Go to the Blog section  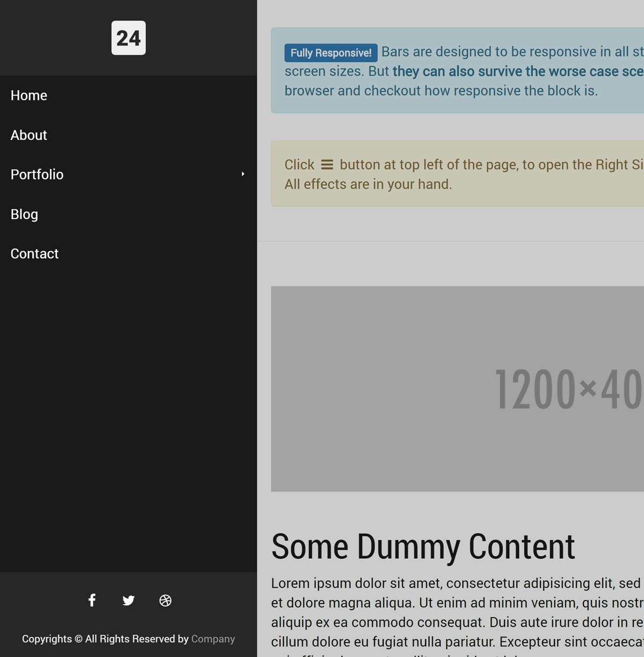pos(24,214)
